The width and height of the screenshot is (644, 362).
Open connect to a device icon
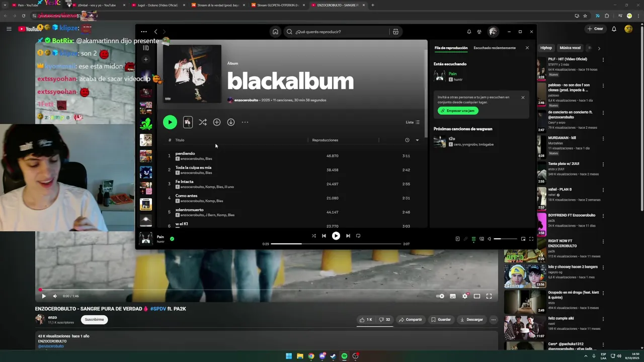point(481,239)
